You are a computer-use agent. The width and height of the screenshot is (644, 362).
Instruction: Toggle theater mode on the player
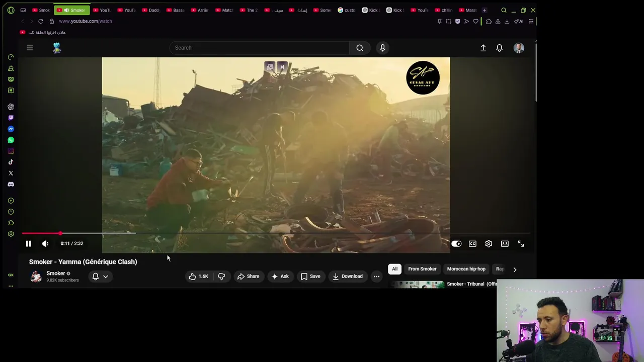505,243
